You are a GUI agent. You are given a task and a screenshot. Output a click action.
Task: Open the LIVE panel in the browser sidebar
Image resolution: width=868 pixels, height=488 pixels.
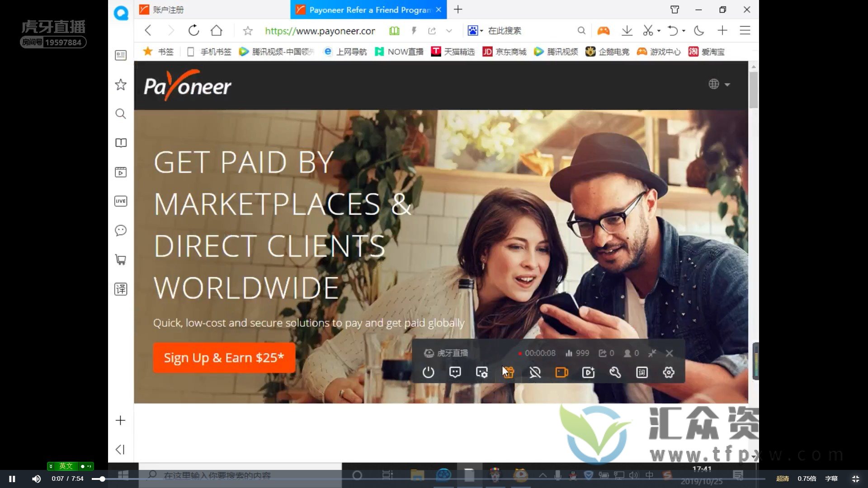coord(120,201)
